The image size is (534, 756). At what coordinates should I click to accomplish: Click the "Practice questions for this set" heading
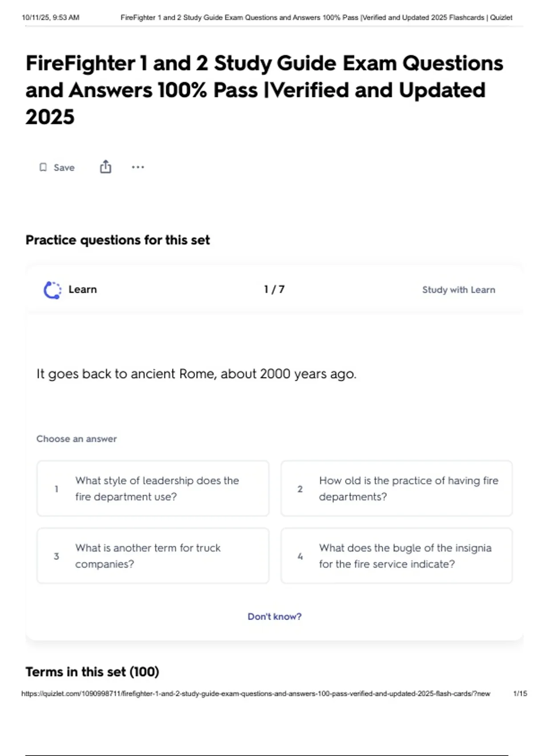click(x=117, y=240)
